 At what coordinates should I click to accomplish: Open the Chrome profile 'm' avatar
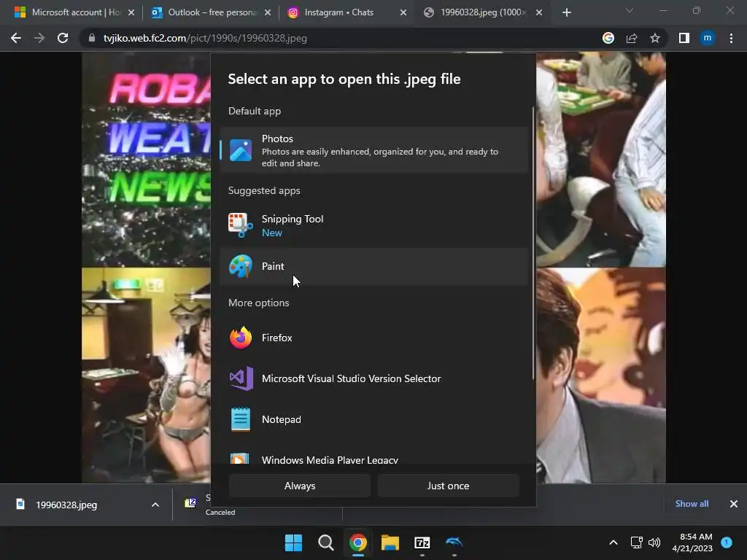(708, 38)
